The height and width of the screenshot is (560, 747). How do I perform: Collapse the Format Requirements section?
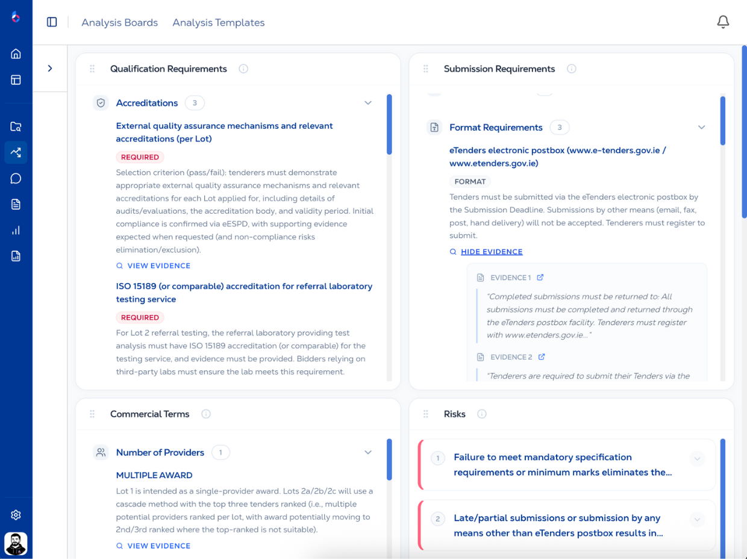[701, 128]
